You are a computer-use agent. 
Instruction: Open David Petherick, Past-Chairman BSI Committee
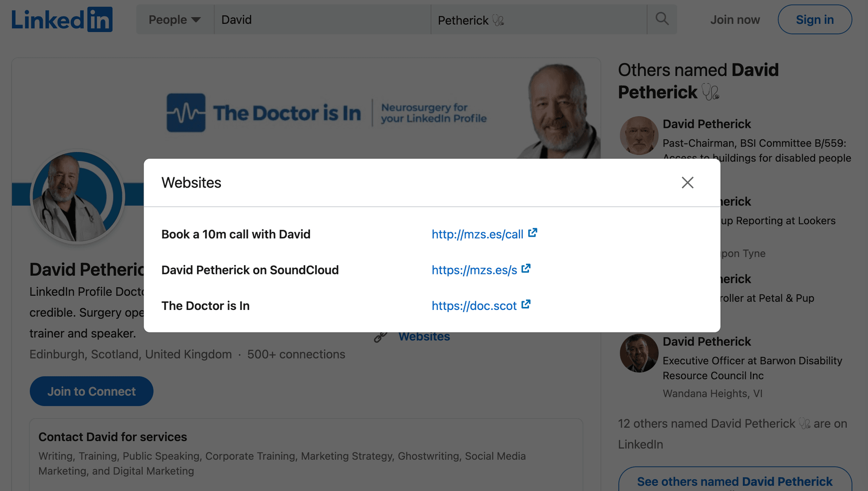point(707,124)
